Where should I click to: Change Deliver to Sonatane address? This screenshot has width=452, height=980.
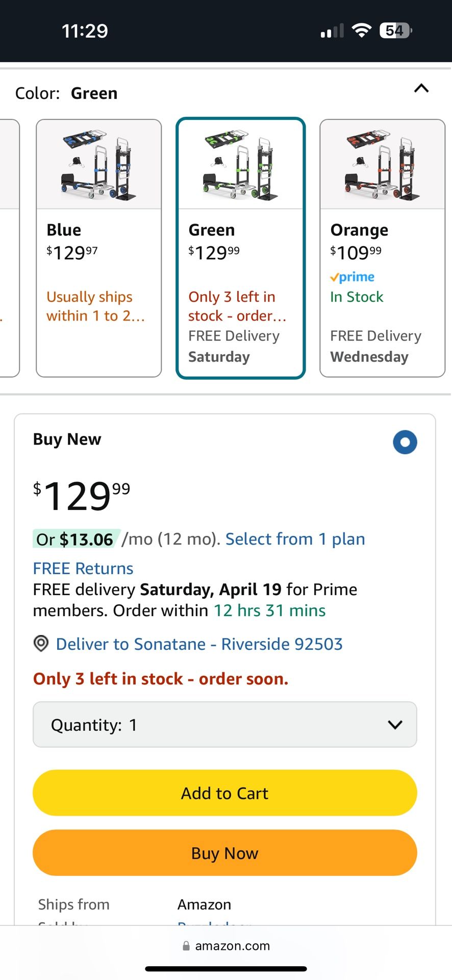click(199, 644)
